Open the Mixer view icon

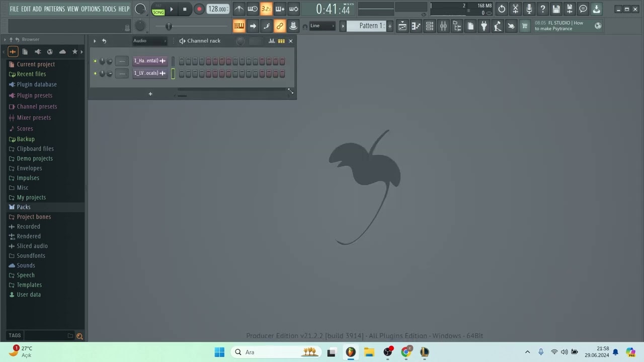(x=443, y=26)
